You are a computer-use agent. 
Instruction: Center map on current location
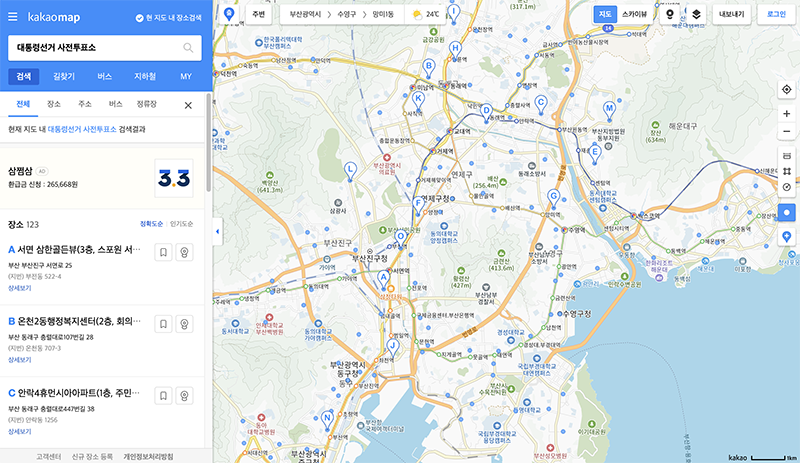(787, 89)
